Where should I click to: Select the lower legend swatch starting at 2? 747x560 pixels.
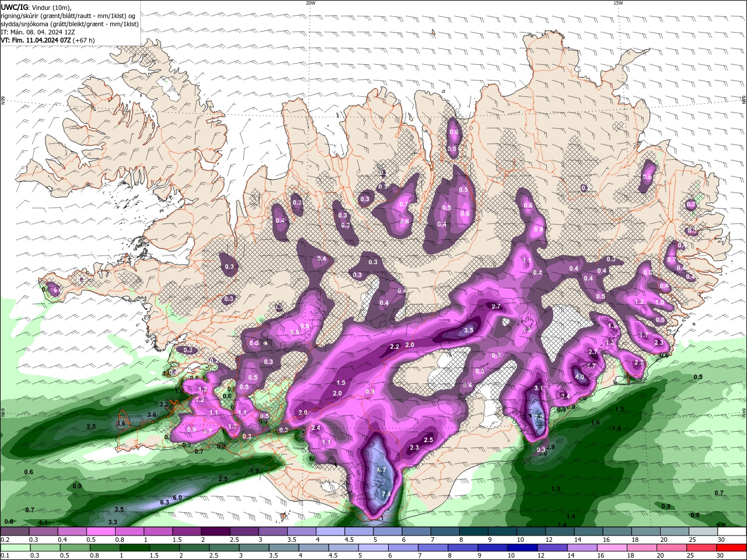click(x=194, y=548)
